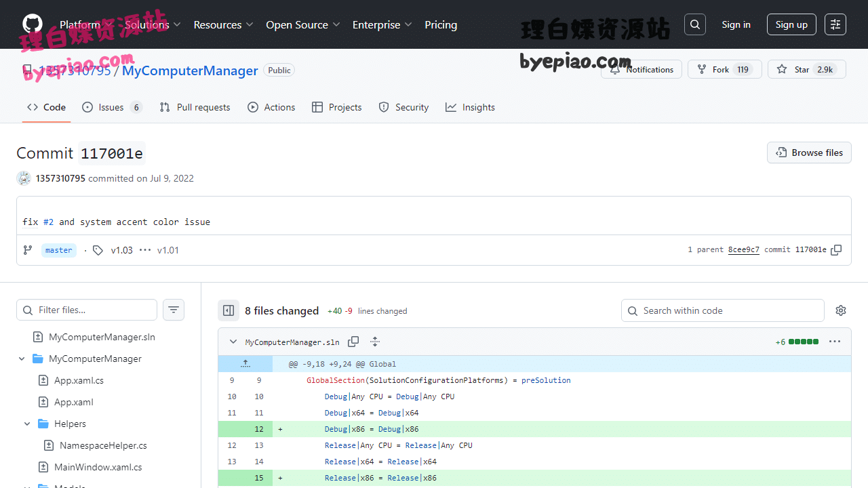Switch to the Issues tab
Image resolution: width=868 pixels, height=488 pixels.
[112, 107]
